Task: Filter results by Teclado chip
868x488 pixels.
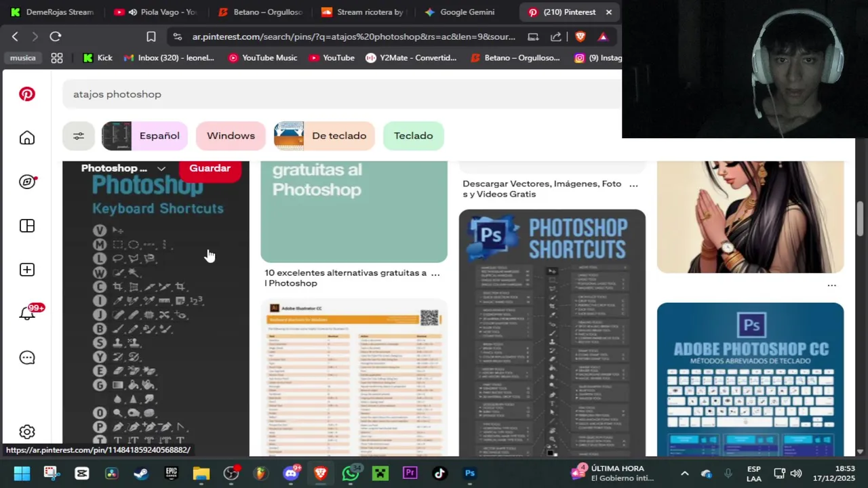Action: click(414, 136)
